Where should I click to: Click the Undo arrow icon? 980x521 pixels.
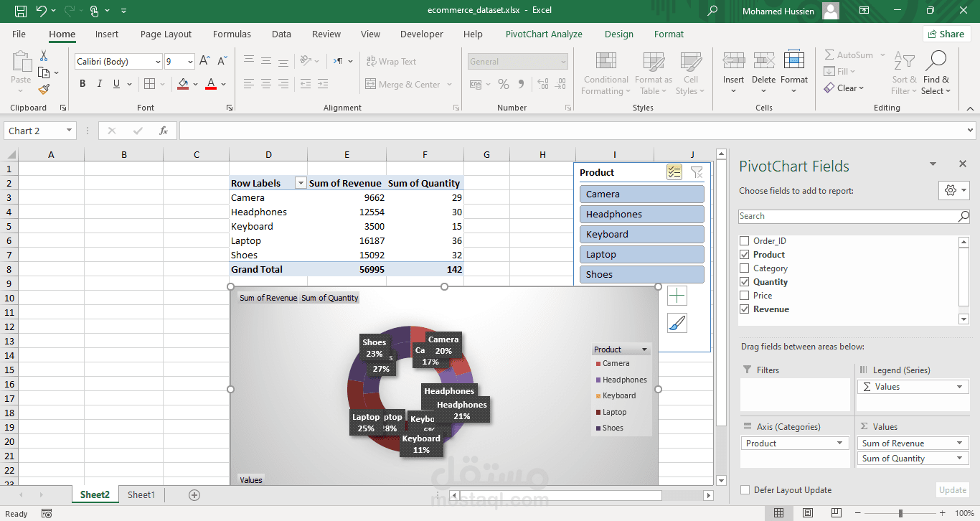(41, 11)
